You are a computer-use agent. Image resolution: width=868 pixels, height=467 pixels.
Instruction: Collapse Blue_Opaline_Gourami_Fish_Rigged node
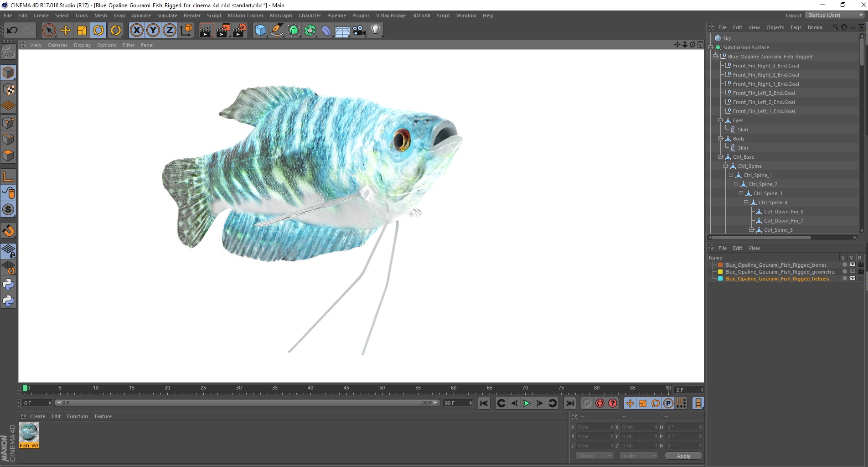715,57
